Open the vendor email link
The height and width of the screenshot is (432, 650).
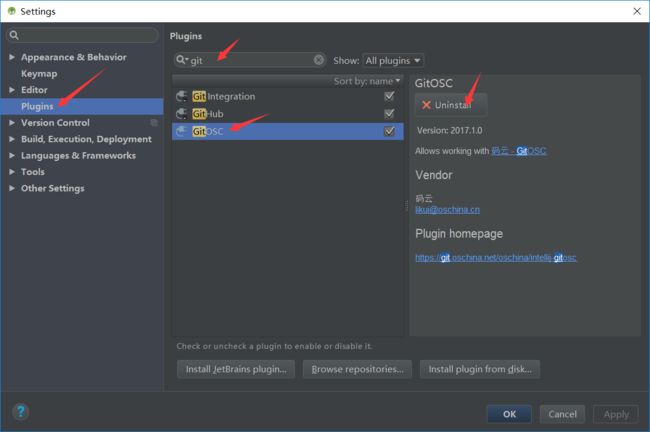pos(448,210)
